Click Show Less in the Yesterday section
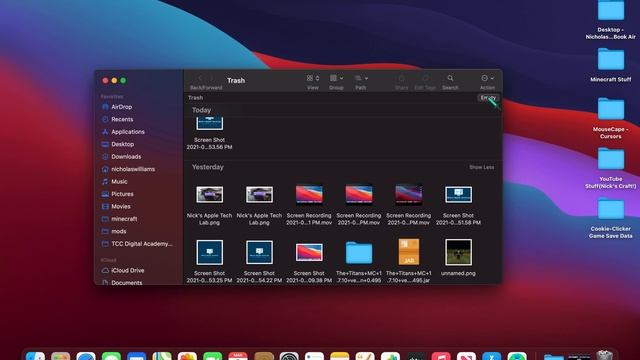The width and height of the screenshot is (640, 360). pos(481,167)
